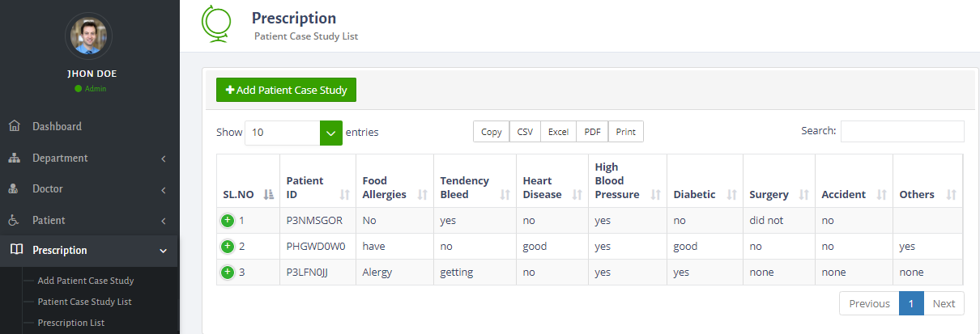
Task: Expand row 3 with green plus icon
Action: [x=228, y=272]
